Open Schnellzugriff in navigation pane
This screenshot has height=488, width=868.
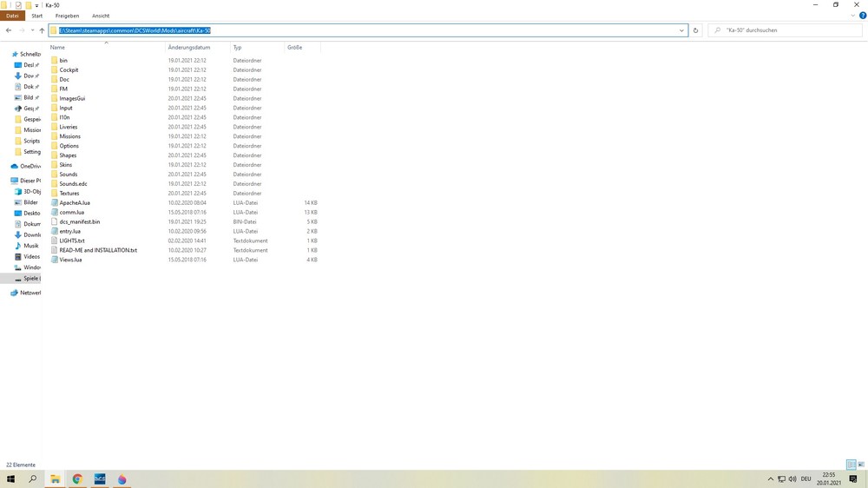tap(26, 55)
